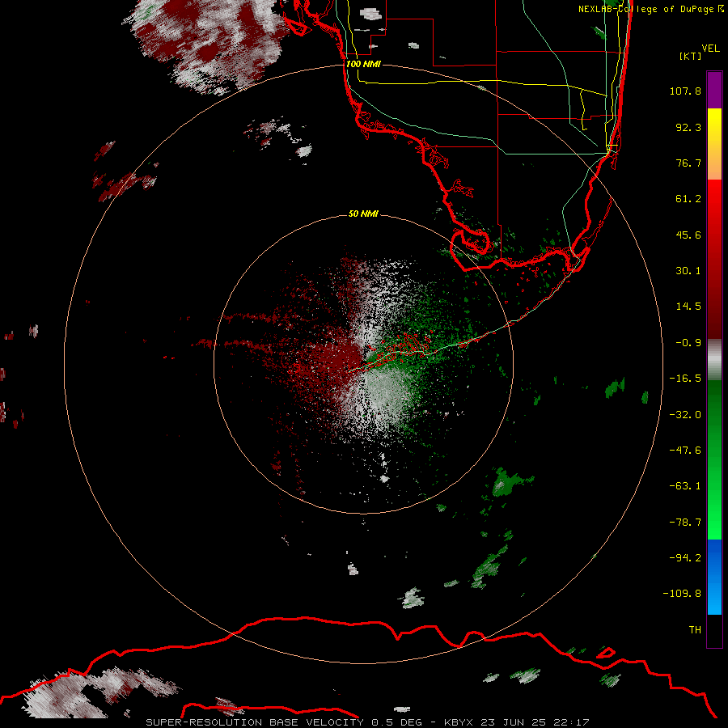Image resolution: width=728 pixels, height=728 pixels.
Task: Click the Super-Resolution Base Velocity caption
Action: 367,722
